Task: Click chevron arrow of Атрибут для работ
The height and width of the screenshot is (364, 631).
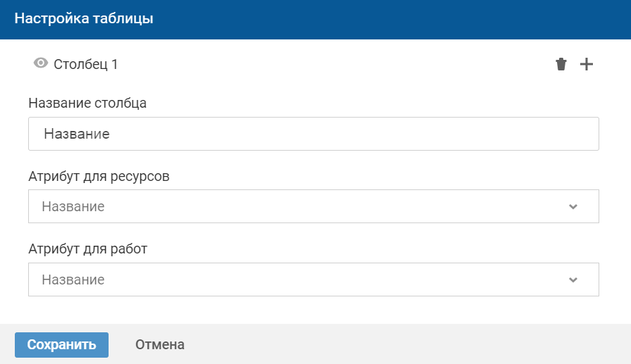Action: 573,280
